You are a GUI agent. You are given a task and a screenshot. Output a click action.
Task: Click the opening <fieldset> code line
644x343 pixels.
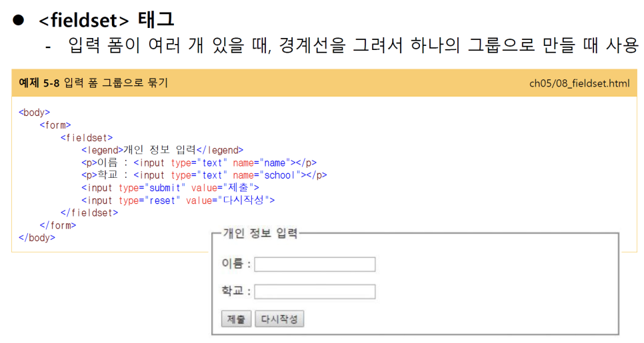pyautogui.click(x=86, y=138)
